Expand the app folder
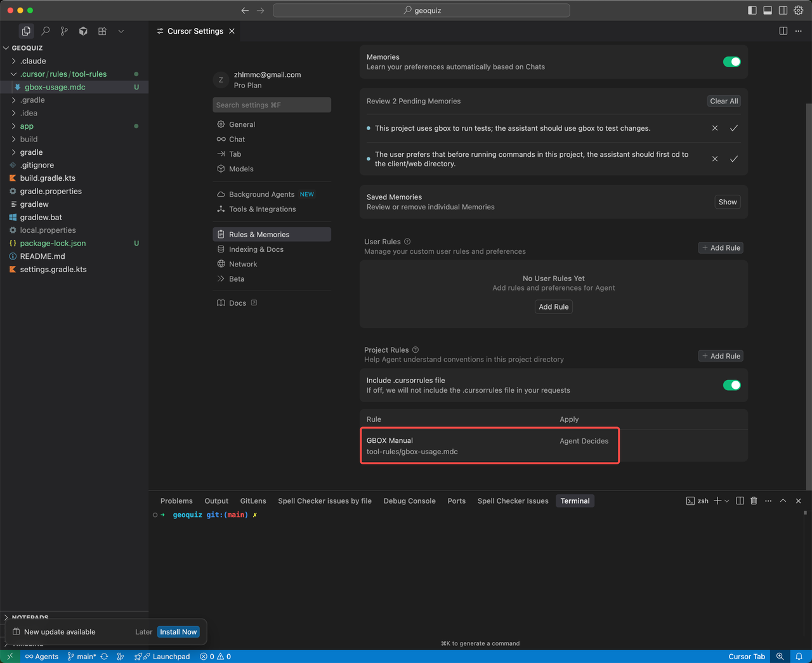 pyautogui.click(x=27, y=126)
